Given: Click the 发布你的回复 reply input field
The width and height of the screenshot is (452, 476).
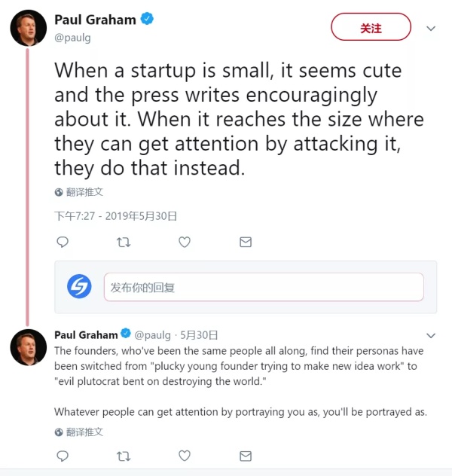Looking at the screenshot, I should (x=264, y=287).
